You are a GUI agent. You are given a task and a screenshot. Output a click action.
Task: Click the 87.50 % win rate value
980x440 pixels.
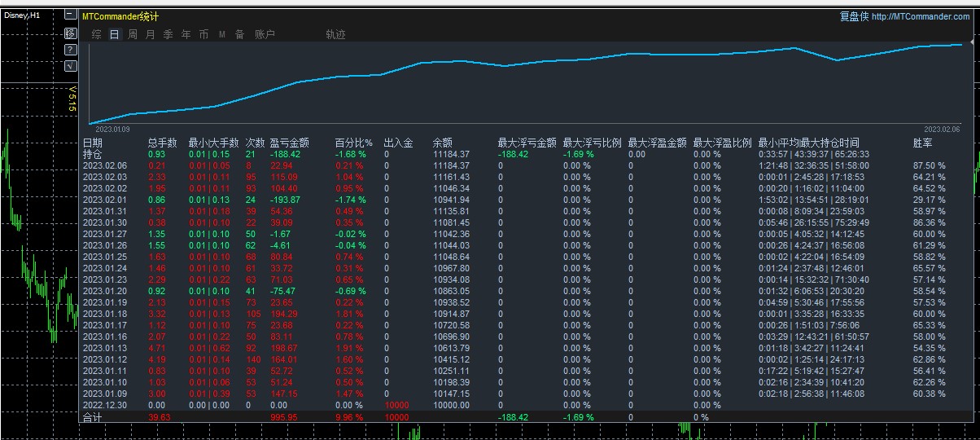[x=930, y=165]
